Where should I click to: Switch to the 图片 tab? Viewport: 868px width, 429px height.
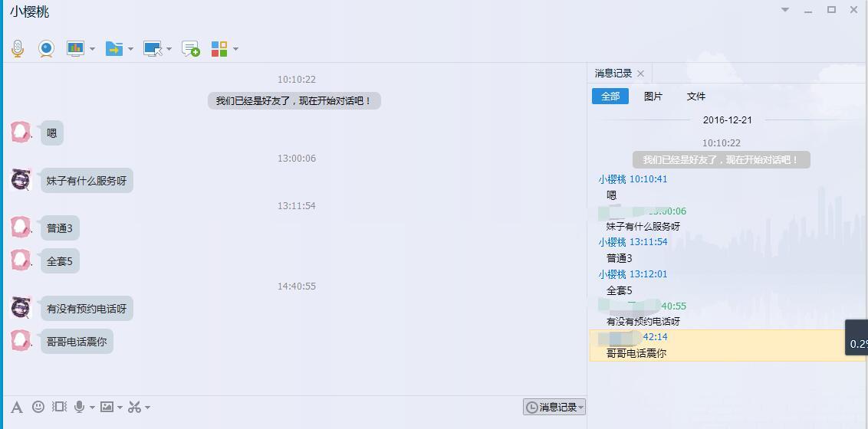point(653,97)
